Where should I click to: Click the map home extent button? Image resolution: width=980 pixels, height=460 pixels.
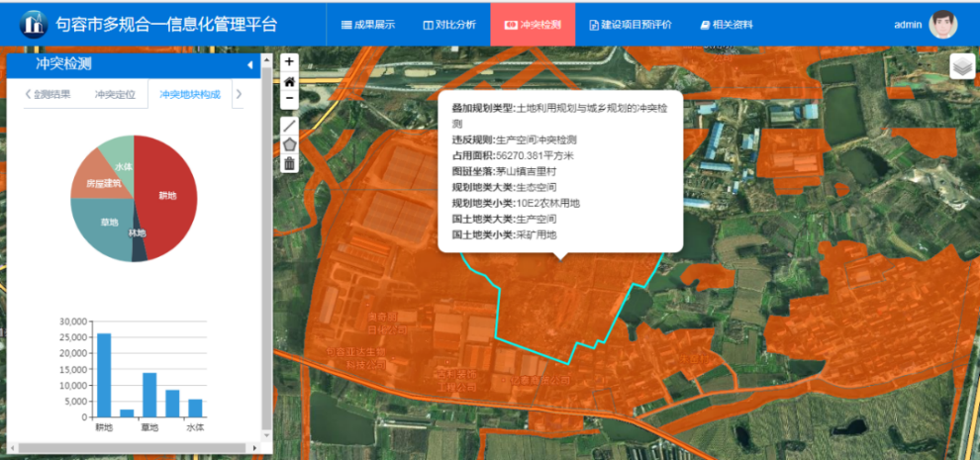pyautogui.click(x=289, y=80)
